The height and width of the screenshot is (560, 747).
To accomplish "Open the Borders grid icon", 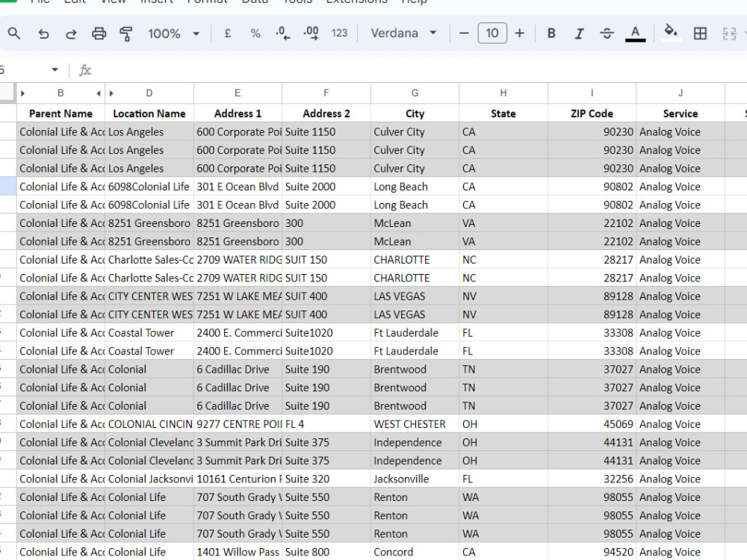I will [700, 34].
